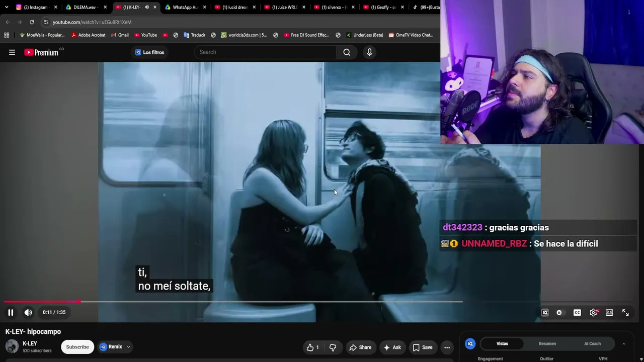Click the Engagement metric label
Viewport: 644px width, 362px height.
click(x=490, y=359)
